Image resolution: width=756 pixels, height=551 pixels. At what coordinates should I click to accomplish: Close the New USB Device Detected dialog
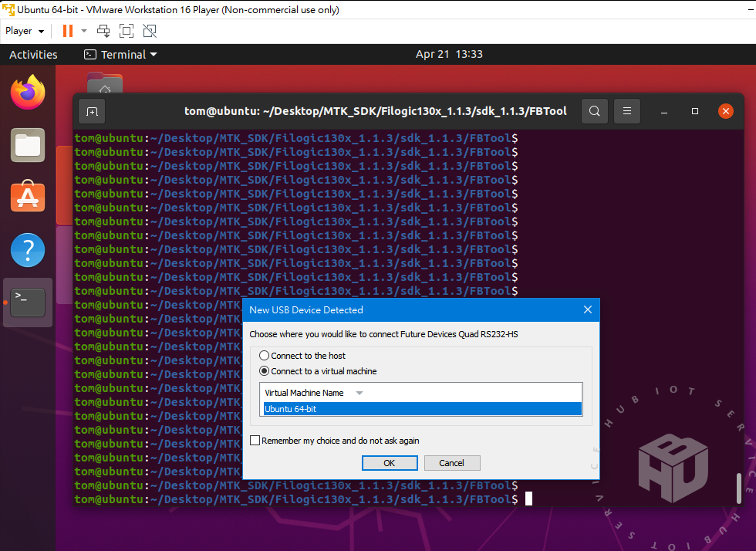coord(588,309)
